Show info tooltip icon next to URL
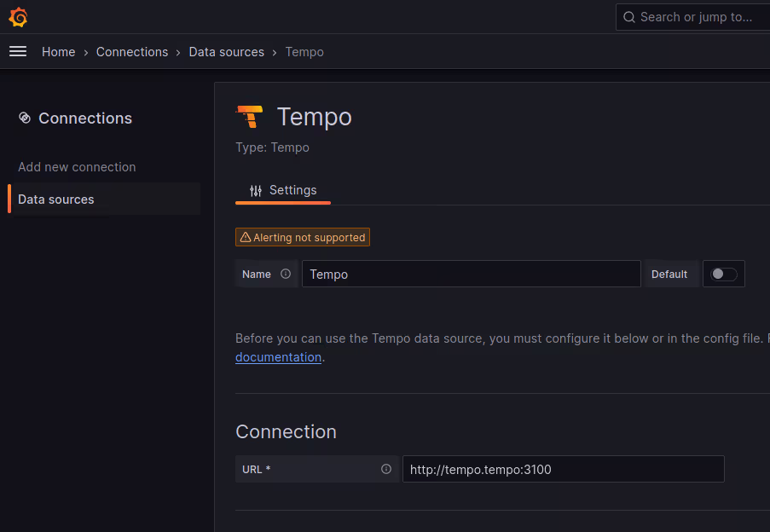 (386, 469)
